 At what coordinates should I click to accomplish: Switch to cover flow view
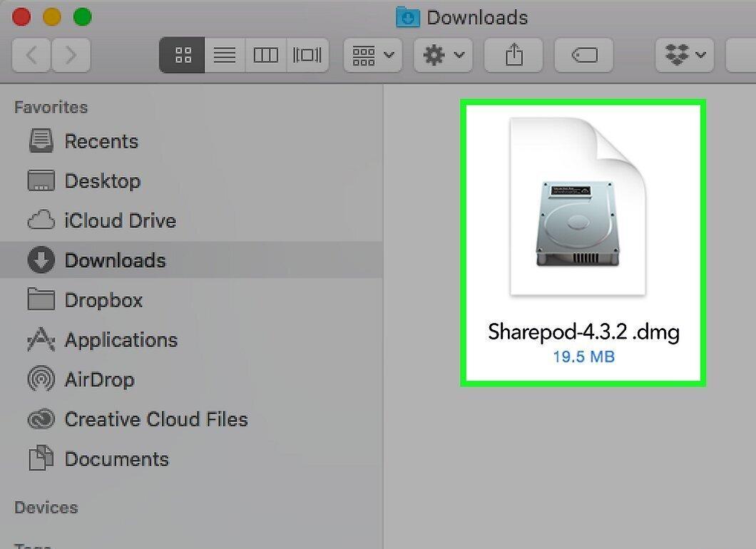tap(307, 55)
